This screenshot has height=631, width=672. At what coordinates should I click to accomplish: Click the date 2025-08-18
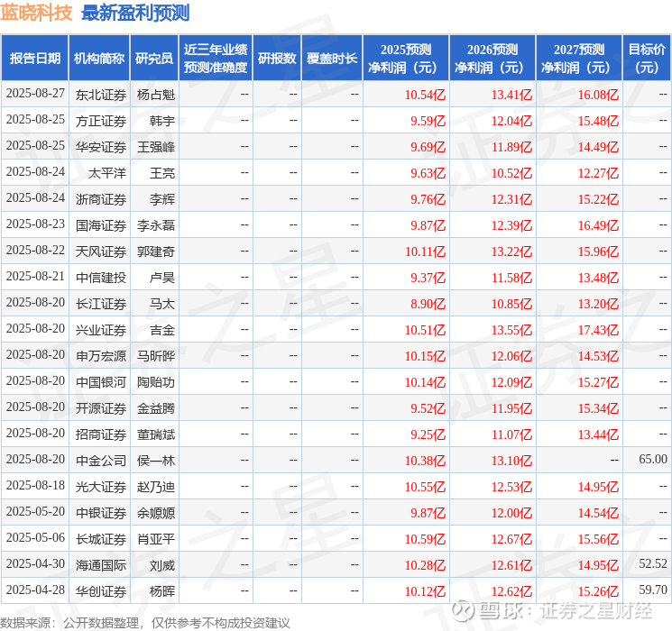tap(35, 485)
